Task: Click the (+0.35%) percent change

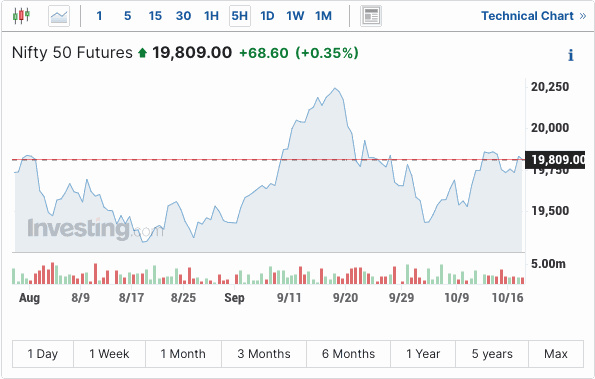Action: pos(327,53)
